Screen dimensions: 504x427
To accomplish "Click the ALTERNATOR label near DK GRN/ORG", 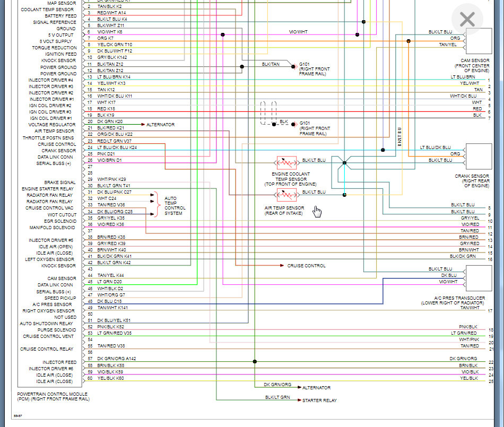I will pyautogui.click(x=316, y=388).
